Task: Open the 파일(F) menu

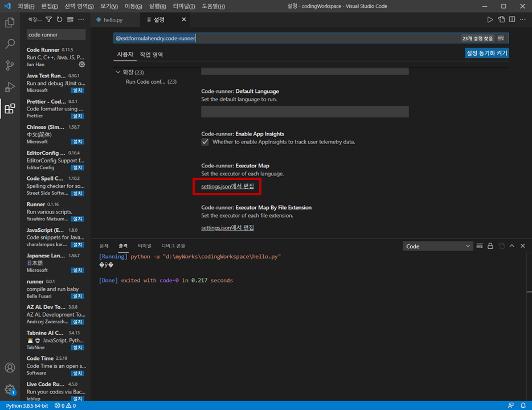Action: [x=26, y=6]
